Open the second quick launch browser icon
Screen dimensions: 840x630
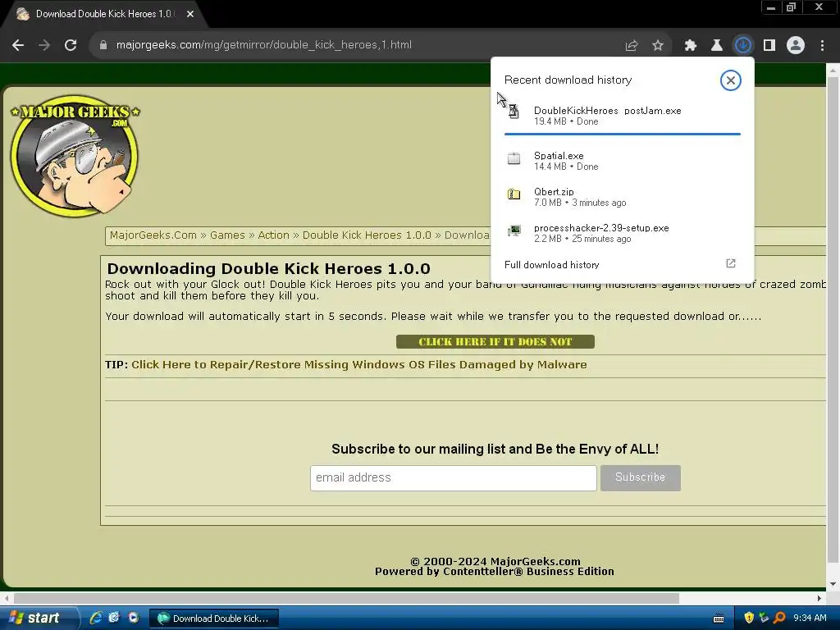(x=114, y=618)
